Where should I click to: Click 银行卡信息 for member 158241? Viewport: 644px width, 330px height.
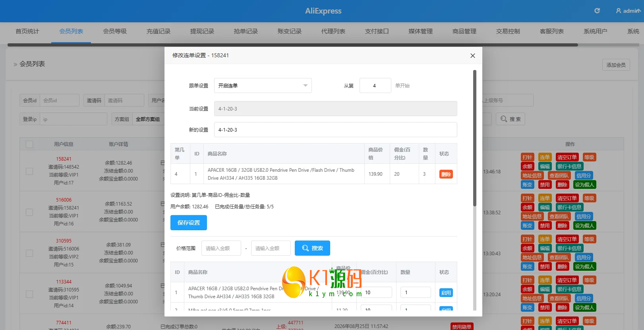click(x=569, y=167)
